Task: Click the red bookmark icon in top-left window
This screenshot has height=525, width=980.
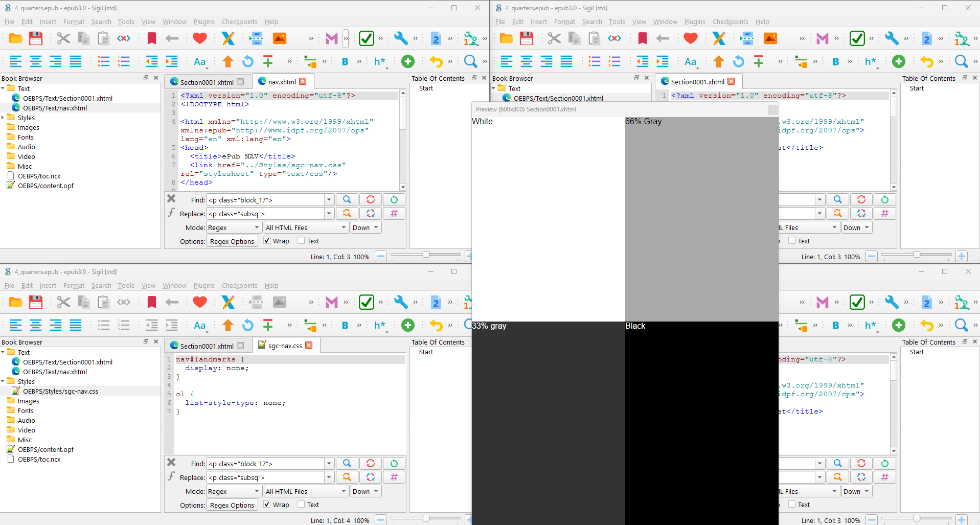Action: click(152, 38)
